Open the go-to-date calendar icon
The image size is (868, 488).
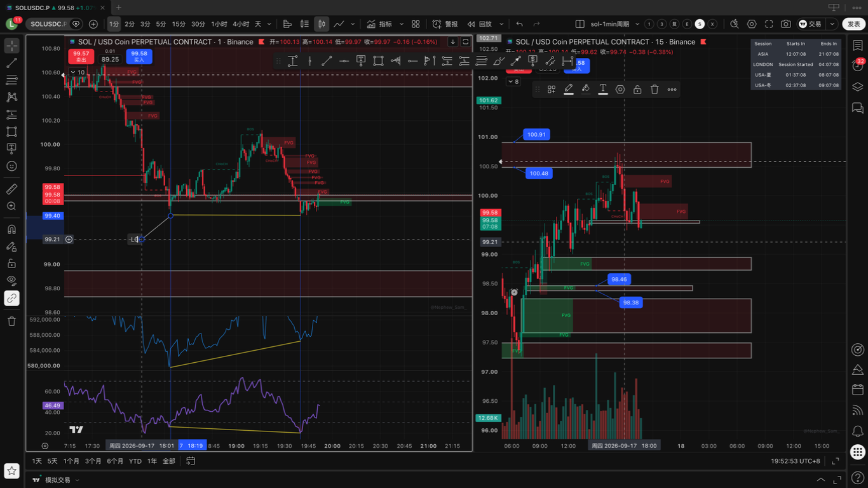click(191, 461)
